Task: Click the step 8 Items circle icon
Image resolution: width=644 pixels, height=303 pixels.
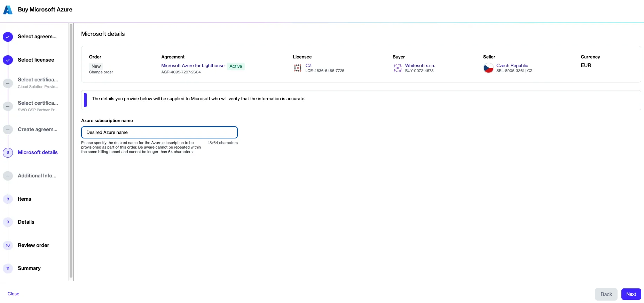Action: click(8, 199)
